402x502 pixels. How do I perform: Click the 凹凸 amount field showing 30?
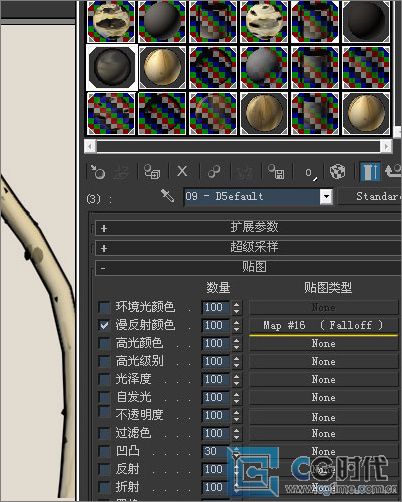tap(215, 451)
